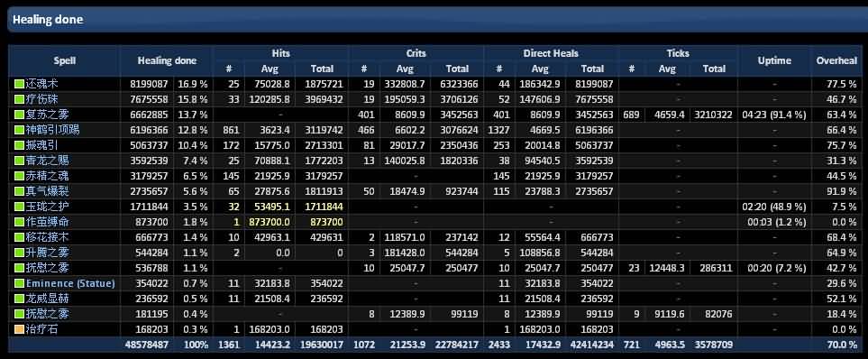Open the Eminence (Statue) spell link

(70, 283)
